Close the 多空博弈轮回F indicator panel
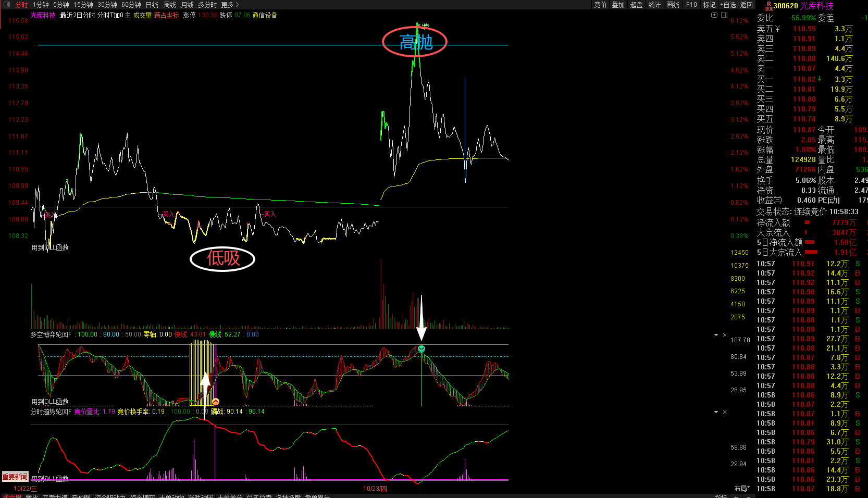Screen dimensions: 868x498 725,335
